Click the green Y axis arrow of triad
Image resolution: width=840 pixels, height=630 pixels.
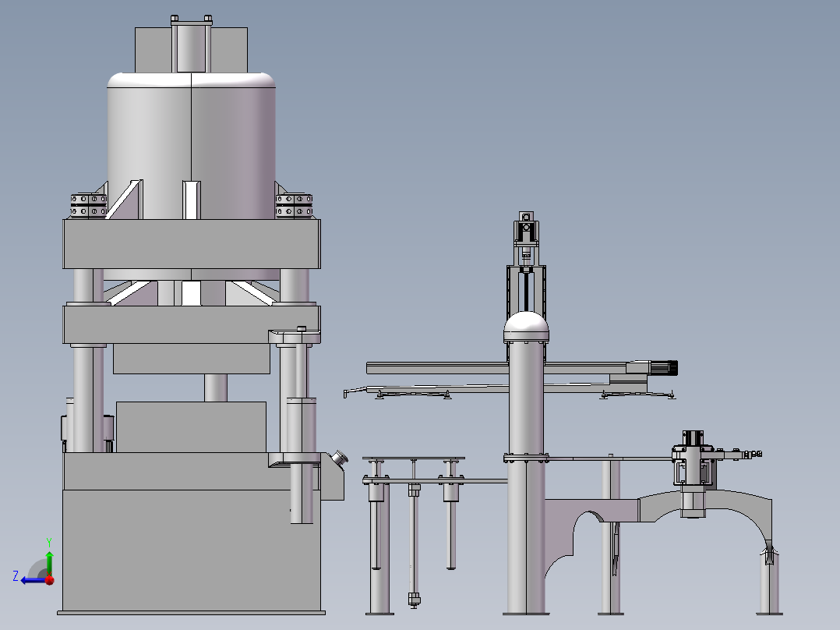tap(49, 563)
